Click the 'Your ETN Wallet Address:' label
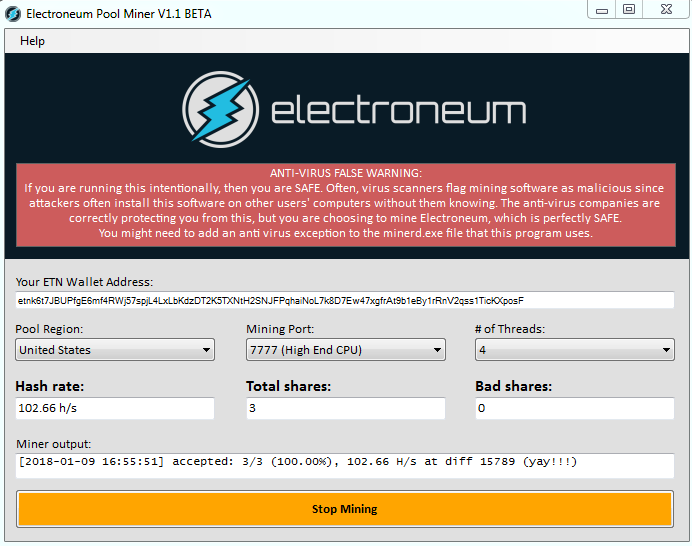This screenshot has height=546, width=692. (x=84, y=282)
